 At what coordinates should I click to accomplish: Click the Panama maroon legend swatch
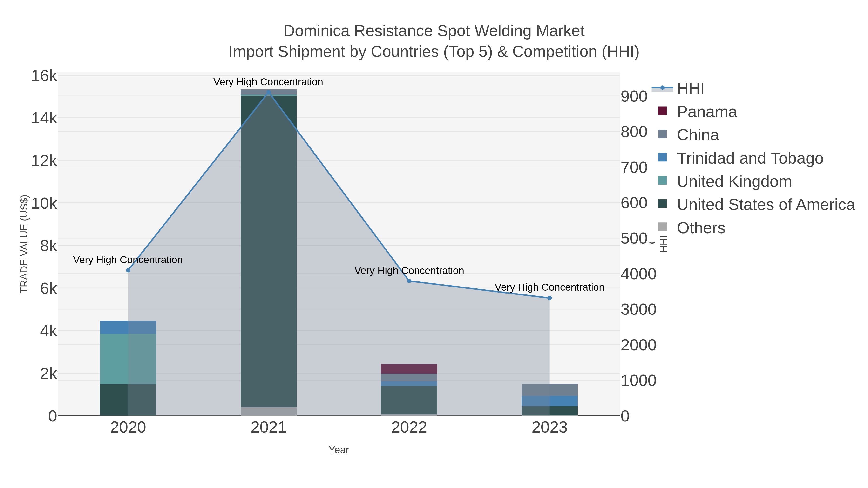[663, 111]
